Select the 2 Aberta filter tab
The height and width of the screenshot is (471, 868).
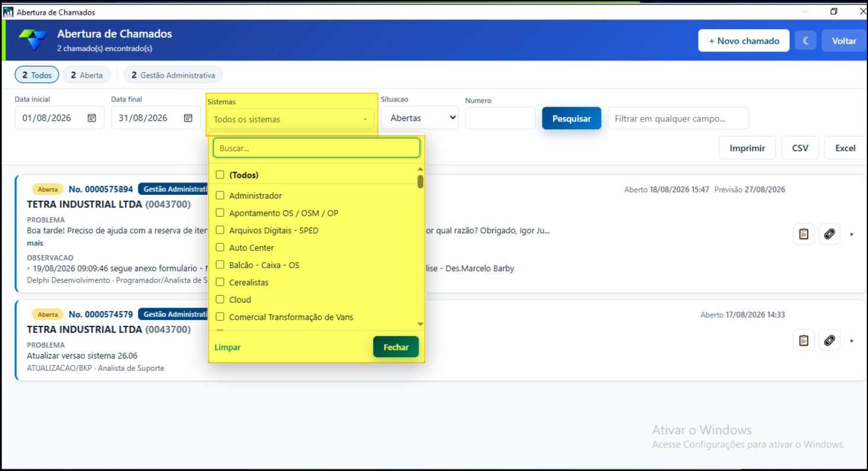(87, 75)
